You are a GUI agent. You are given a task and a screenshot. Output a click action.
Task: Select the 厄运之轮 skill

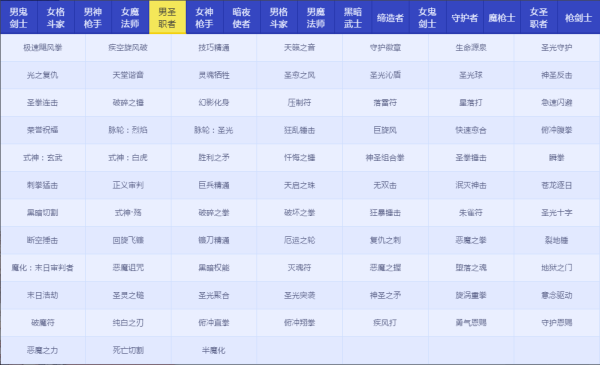(300, 240)
